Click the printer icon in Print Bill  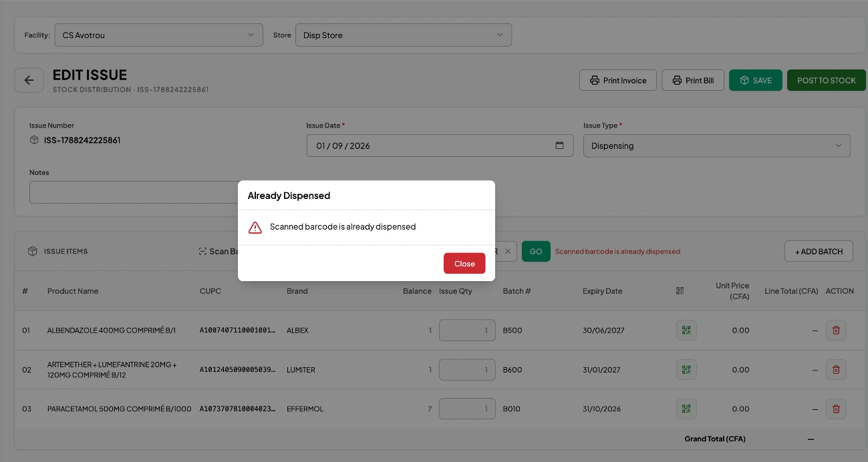(x=677, y=80)
